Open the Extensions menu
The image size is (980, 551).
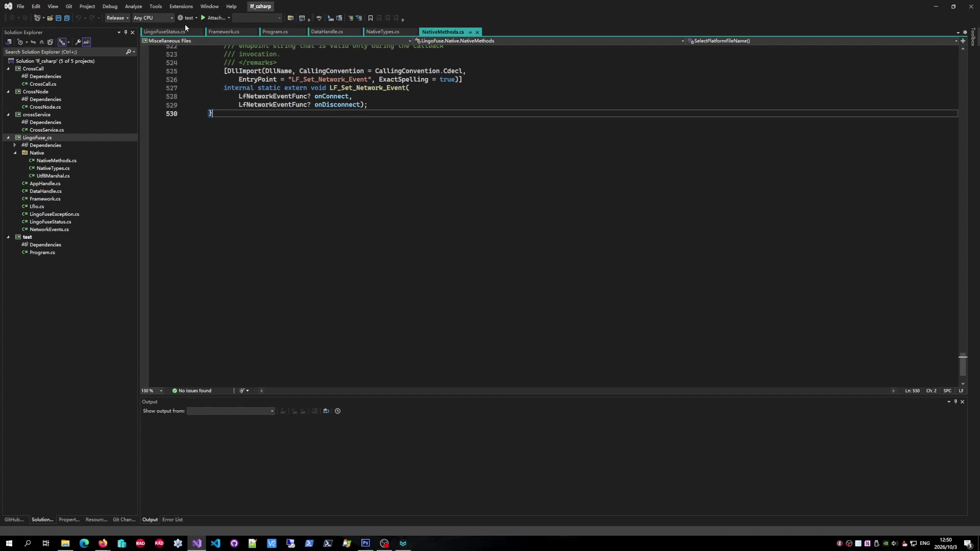(x=181, y=7)
